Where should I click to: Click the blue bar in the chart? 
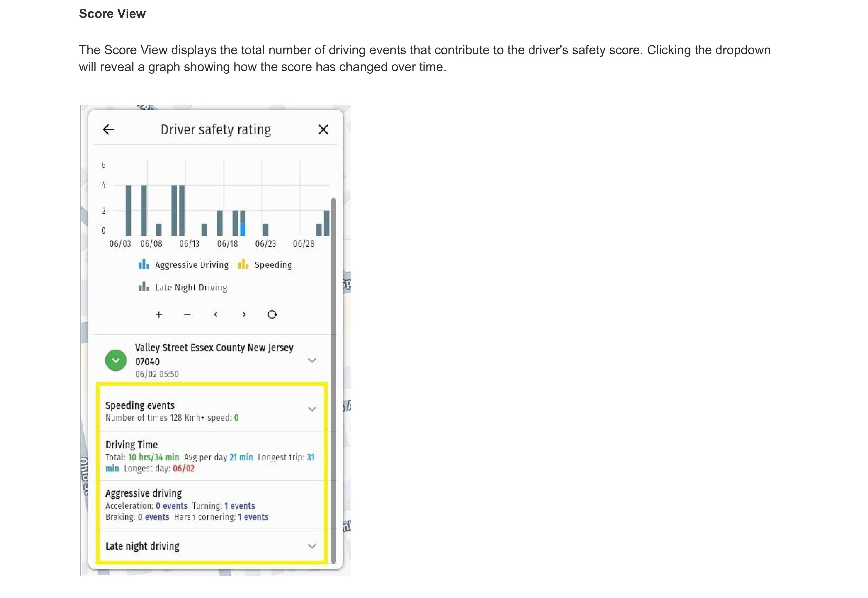point(243,229)
